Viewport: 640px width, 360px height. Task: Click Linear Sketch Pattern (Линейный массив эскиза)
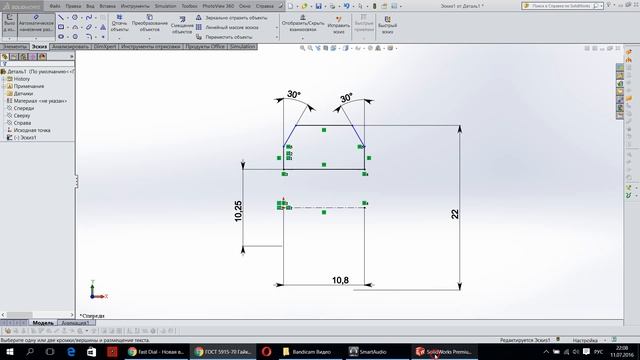tap(227, 27)
